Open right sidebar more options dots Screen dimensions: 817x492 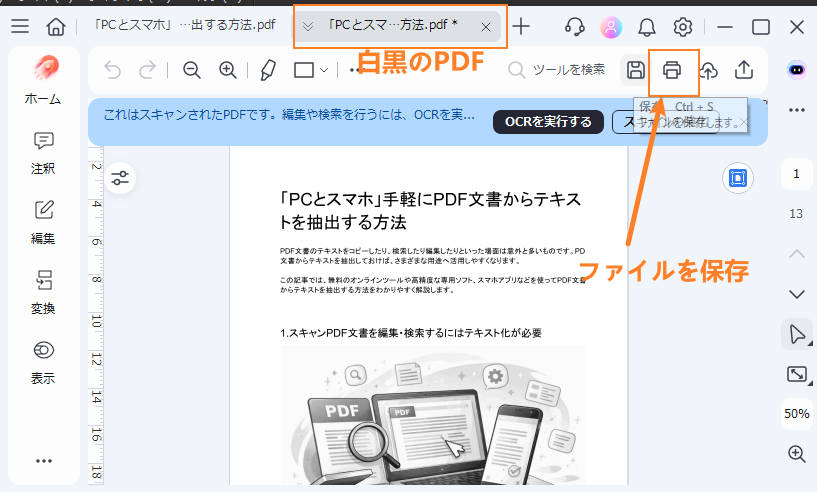pyautogui.click(x=797, y=110)
